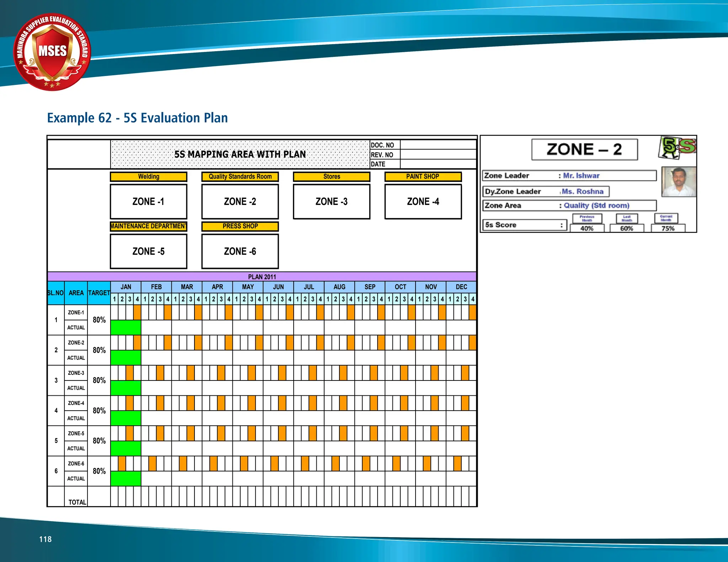This screenshot has height=562, width=728.
Task: Click the Quality Standards Room label
Action: pos(240,177)
